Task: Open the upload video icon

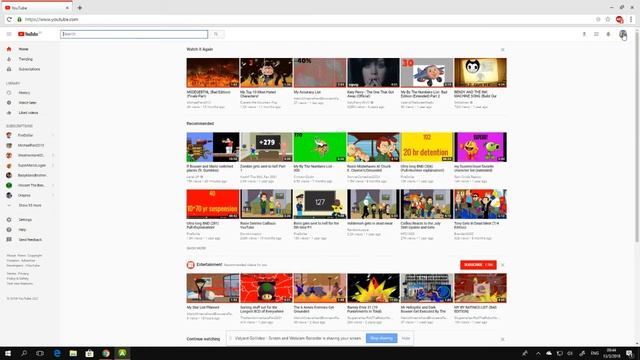Action: [584, 34]
